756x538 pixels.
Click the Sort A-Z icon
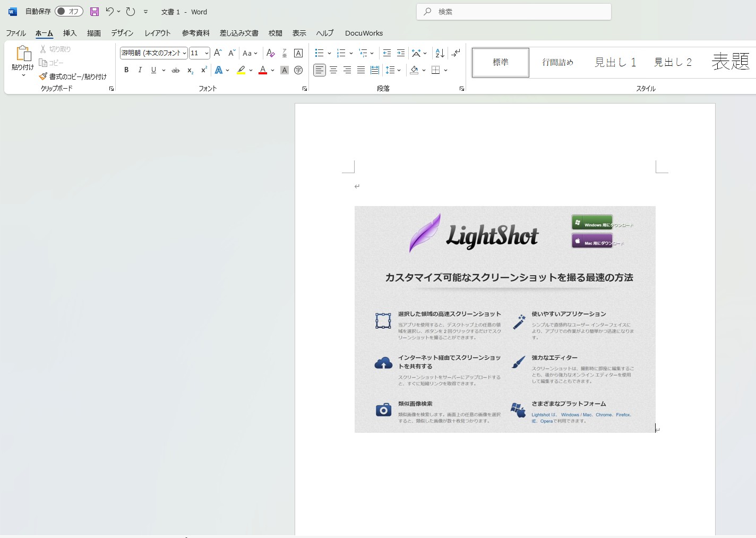(x=440, y=53)
